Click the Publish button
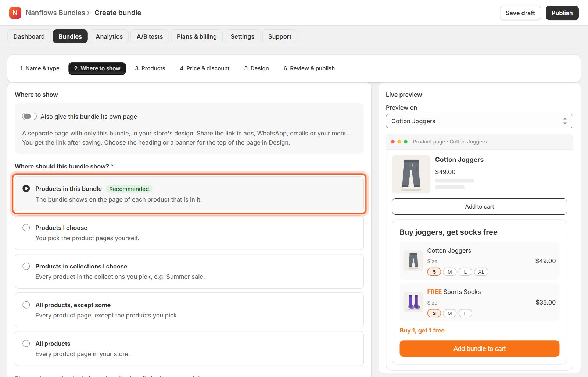The height and width of the screenshot is (377, 588). [x=562, y=13]
